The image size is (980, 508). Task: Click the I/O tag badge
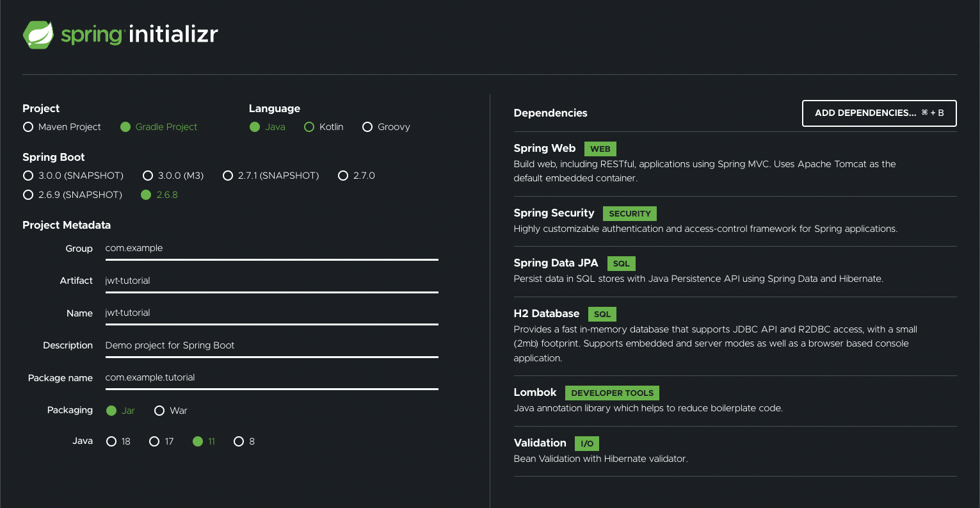587,444
